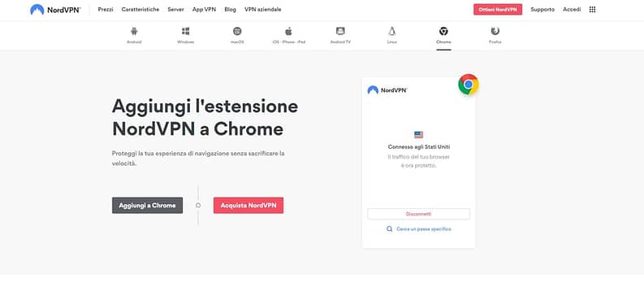Viewport: 644px width, 296px height.
Task: Go to the Server menu item
Action: (x=175, y=10)
